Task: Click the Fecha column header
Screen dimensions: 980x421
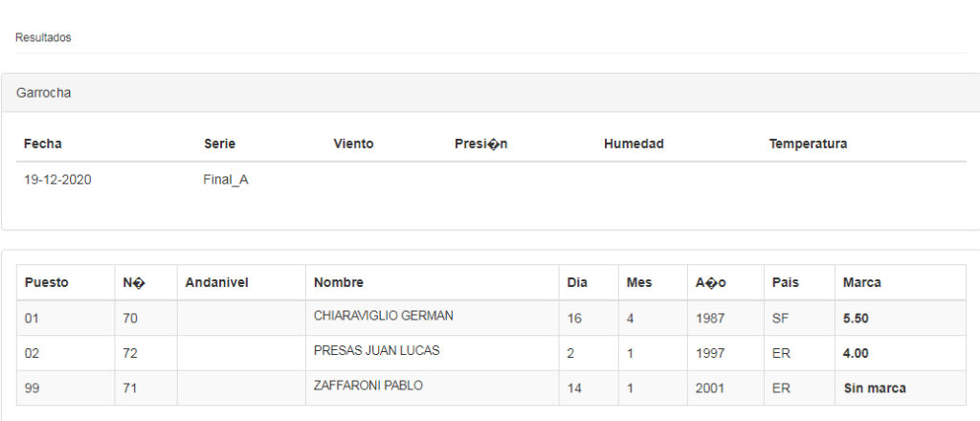Action: click(x=43, y=144)
